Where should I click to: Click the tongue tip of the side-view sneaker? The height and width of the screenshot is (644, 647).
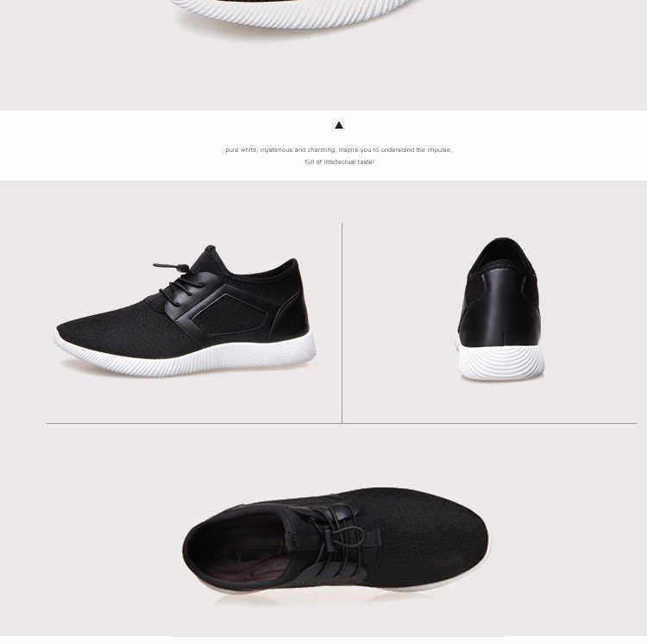coord(210,250)
